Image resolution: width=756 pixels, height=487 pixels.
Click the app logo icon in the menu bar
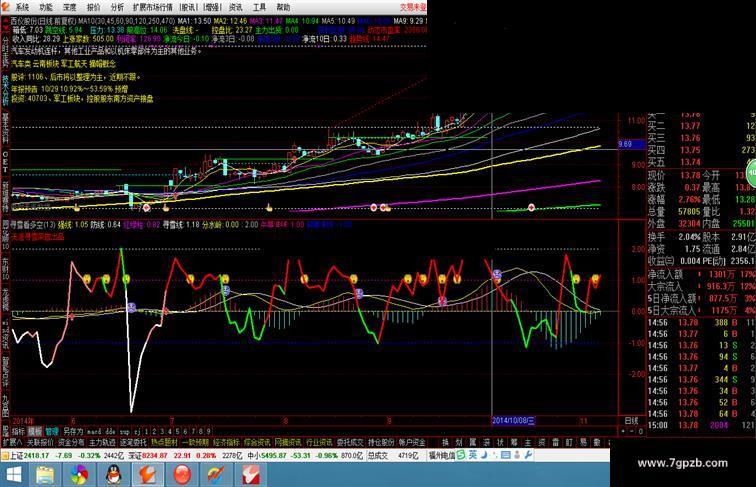[x=6, y=7]
